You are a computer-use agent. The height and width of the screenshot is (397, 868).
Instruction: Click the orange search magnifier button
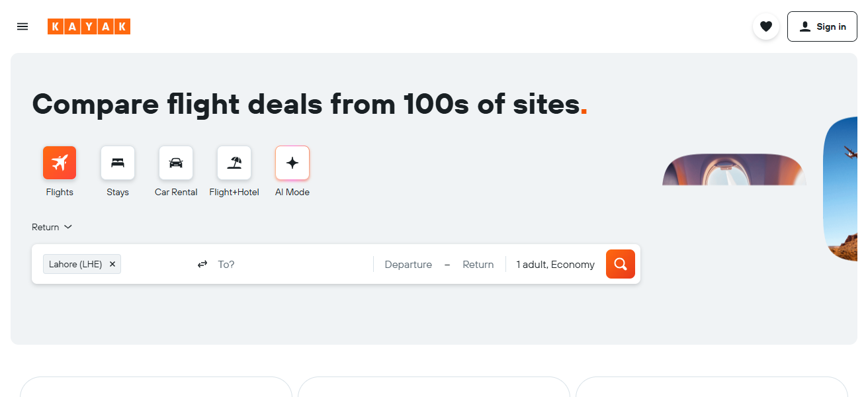(620, 264)
